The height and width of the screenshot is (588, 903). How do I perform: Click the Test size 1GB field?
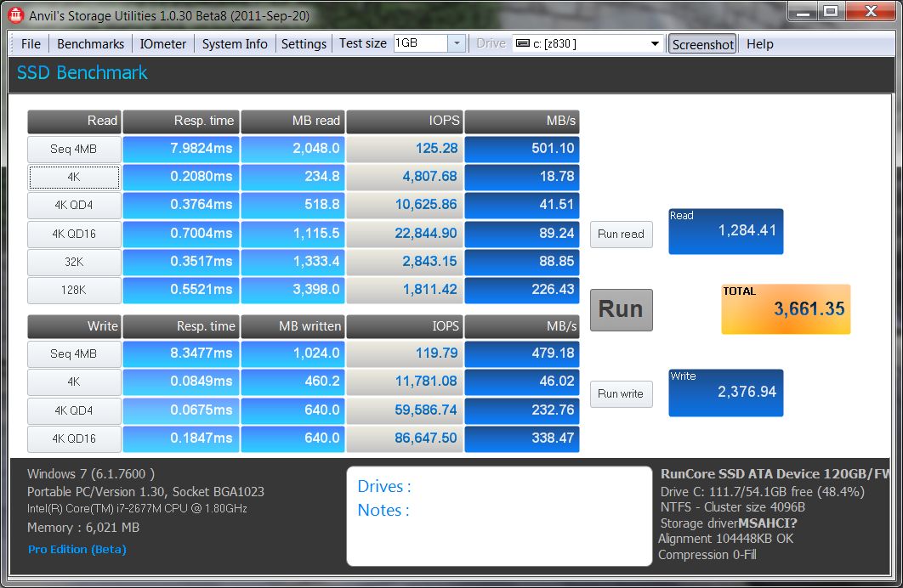coord(419,43)
